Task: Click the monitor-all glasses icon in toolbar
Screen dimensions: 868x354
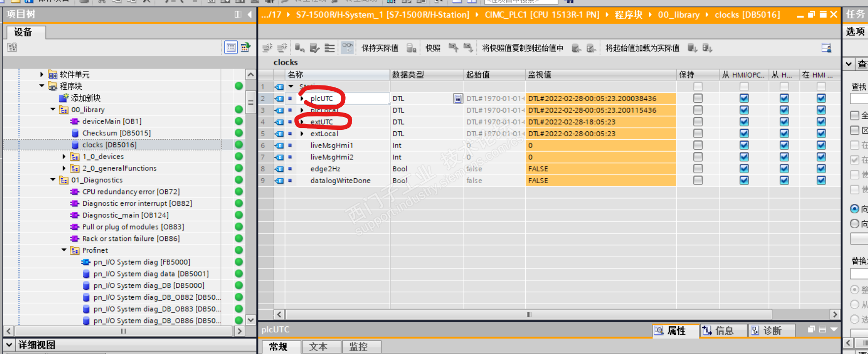Action: point(347,48)
